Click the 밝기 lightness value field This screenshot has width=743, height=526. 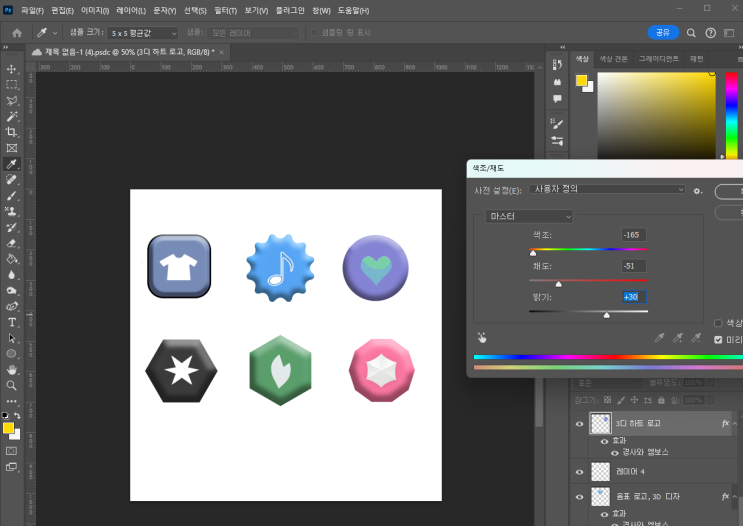[x=633, y=297]
